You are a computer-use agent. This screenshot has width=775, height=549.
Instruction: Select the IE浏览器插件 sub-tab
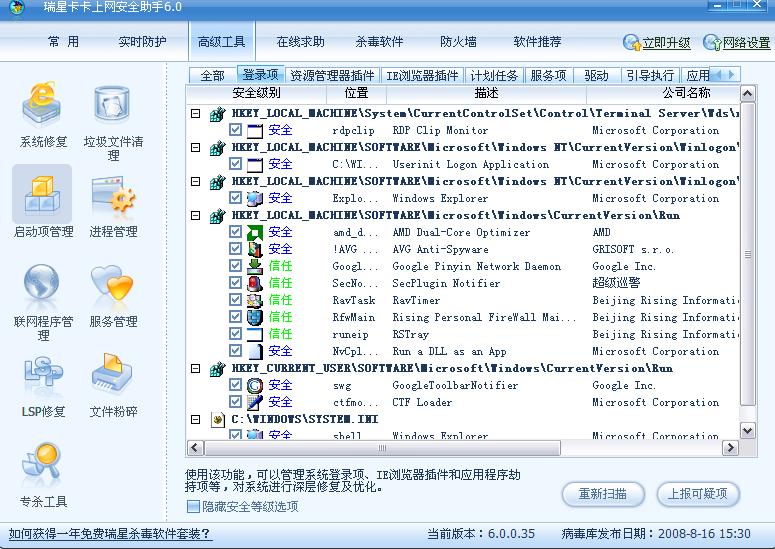click(x=422, y=76)
